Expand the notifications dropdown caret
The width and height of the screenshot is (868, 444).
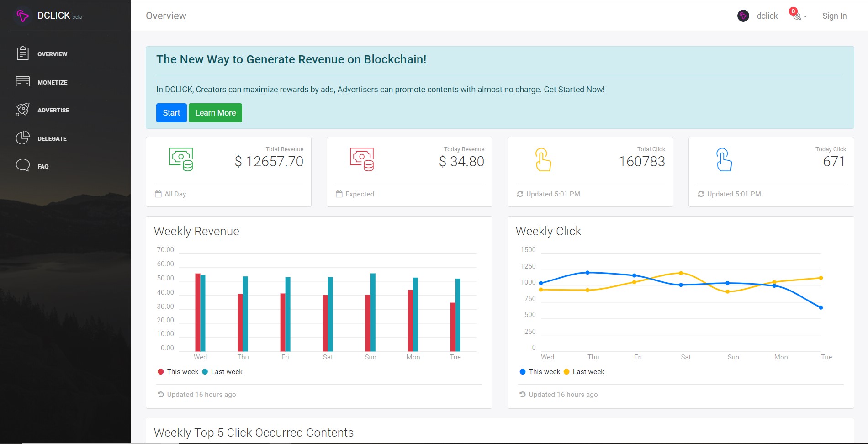point(805,16)
